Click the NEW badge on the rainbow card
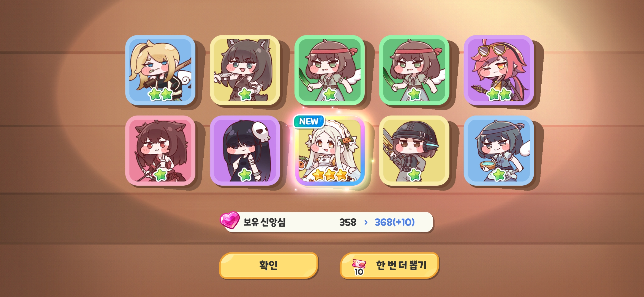 (x=309, y=122)
